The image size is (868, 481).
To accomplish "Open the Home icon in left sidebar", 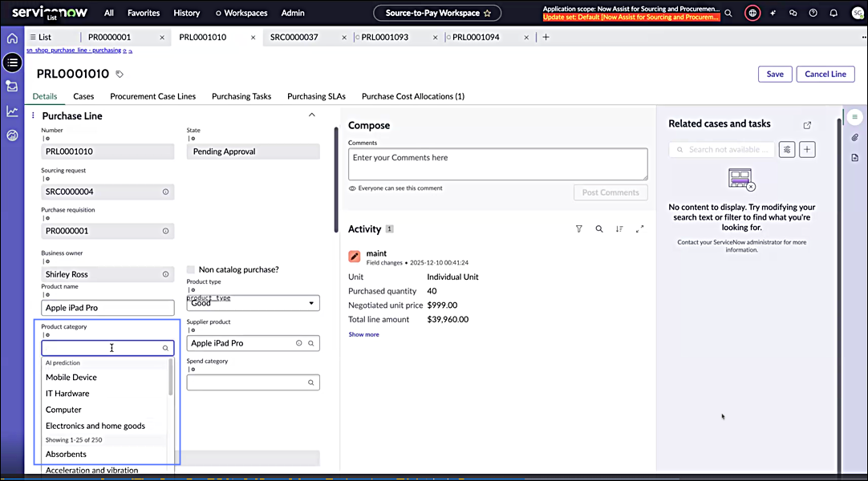I will [12, 38].
